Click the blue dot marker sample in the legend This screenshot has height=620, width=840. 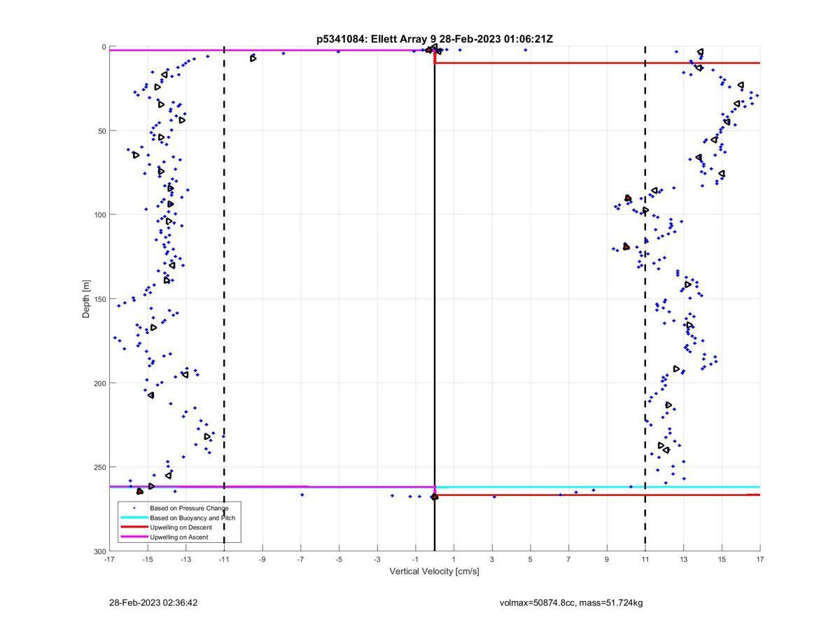[134, 508]
